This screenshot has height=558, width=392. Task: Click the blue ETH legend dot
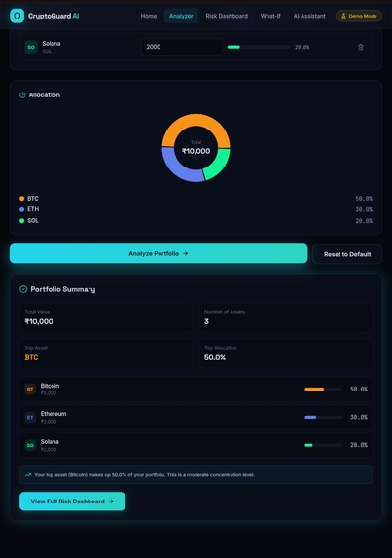[x=22, y=209]
